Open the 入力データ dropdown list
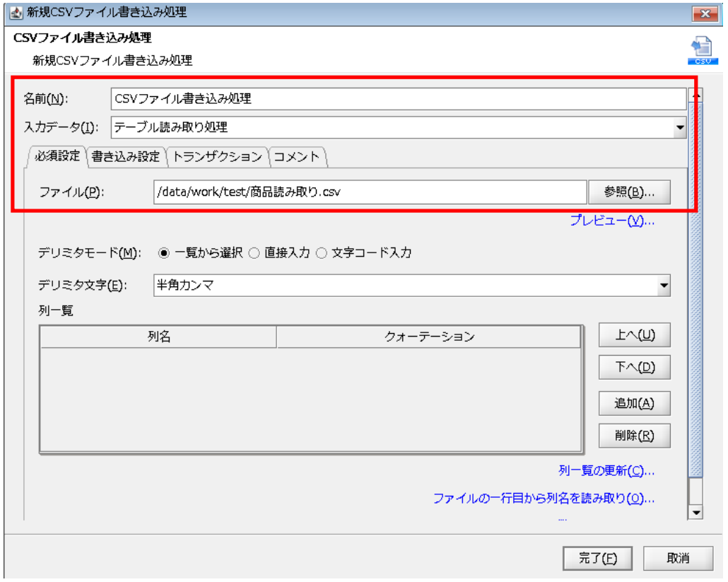This screenshot has height=582, width=728. point(679,128)
